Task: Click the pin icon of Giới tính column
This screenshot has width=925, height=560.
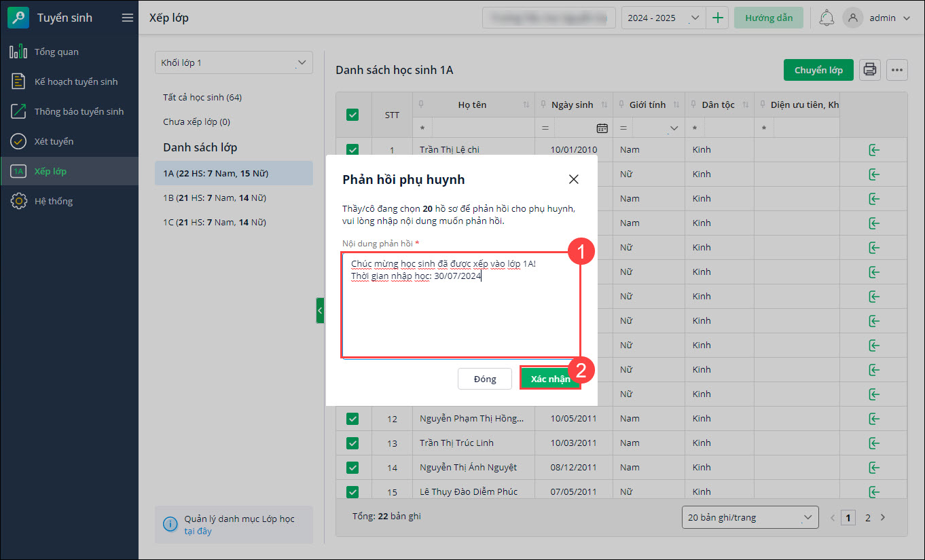Action: [621, 105]
